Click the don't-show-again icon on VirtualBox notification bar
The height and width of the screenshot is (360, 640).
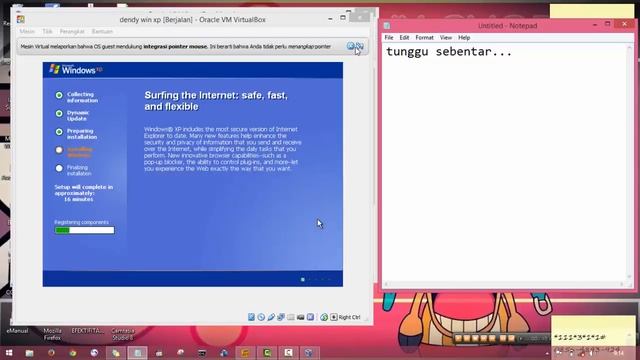pos(360,46)
